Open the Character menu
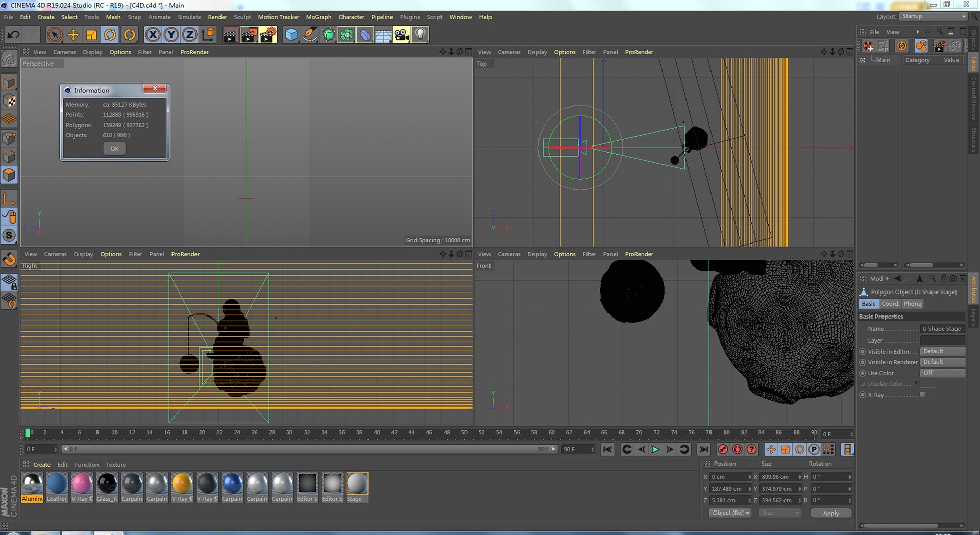The image size is (980, 535). point(351,17)
